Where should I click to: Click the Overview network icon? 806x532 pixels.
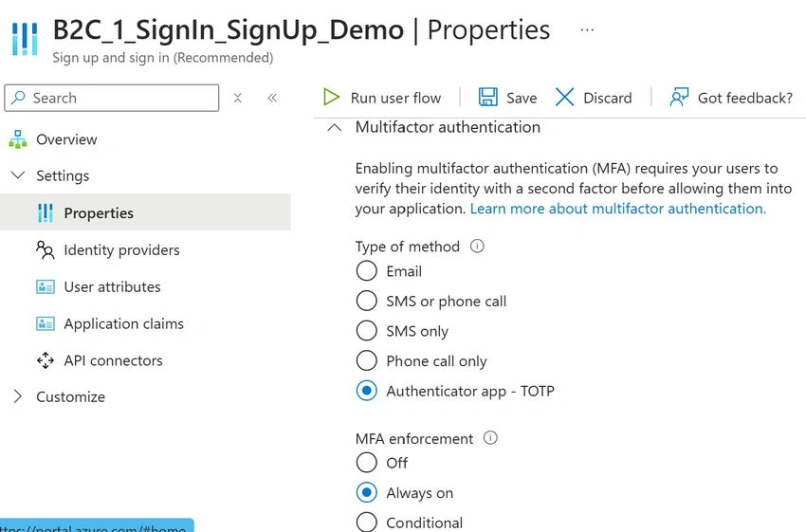coord(18,139)
